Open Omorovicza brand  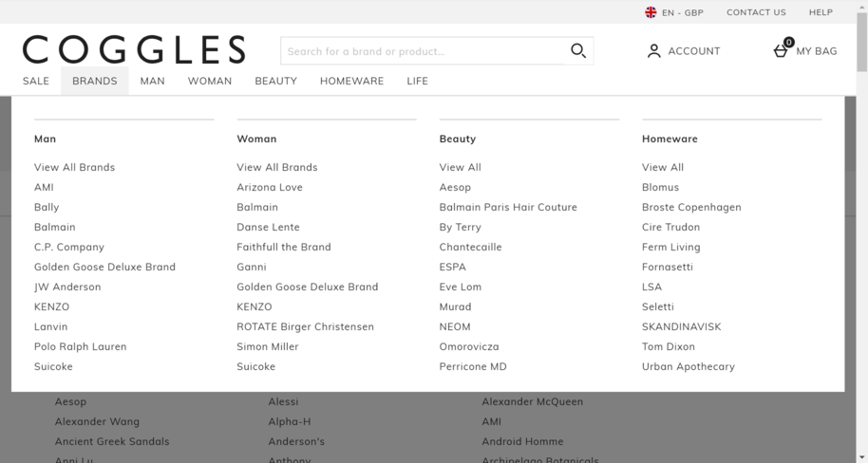pyautogui.click(x=469, y=346)
